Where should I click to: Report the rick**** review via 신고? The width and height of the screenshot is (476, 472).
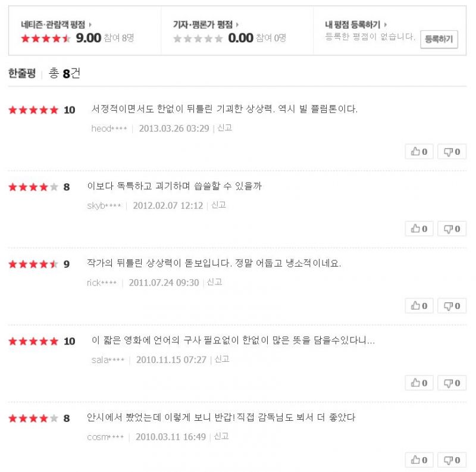214,282
